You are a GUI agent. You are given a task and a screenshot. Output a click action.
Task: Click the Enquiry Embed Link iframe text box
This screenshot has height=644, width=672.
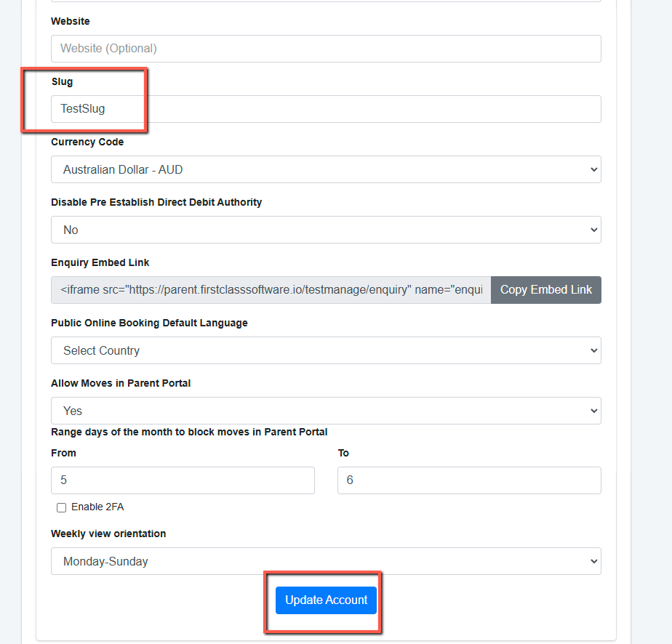pos(271,290)
